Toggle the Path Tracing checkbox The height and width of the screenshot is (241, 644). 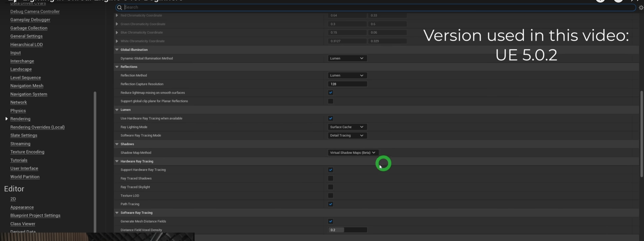330,204
